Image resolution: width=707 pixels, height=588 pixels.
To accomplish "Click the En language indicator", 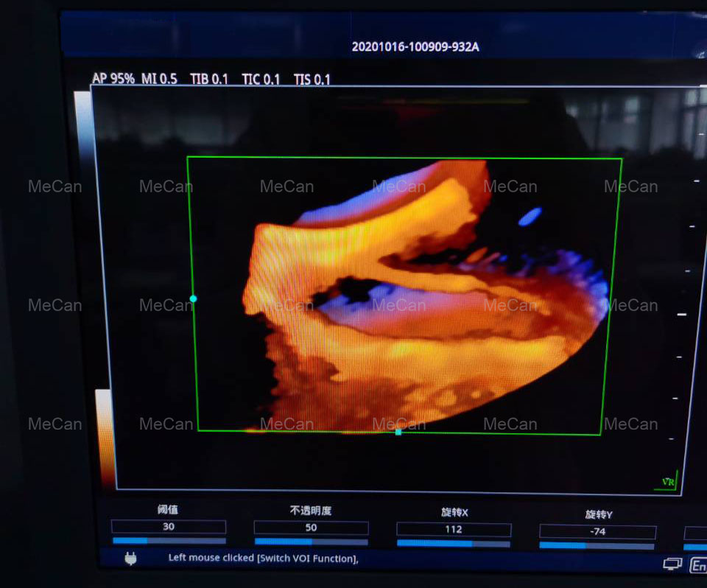I will coord(698,565).
